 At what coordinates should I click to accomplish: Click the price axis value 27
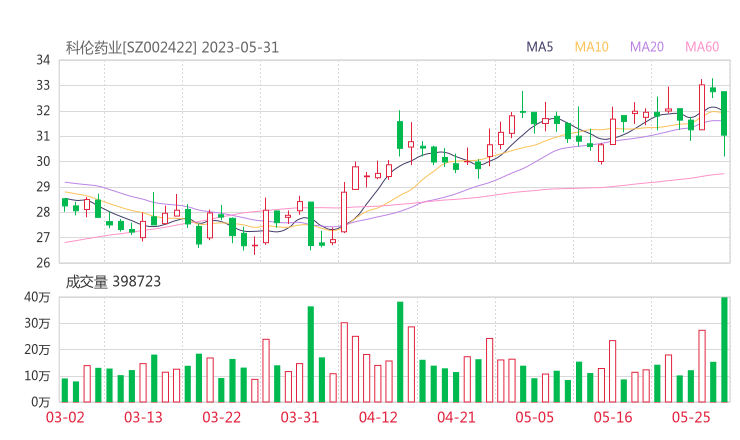pos(43,237)
